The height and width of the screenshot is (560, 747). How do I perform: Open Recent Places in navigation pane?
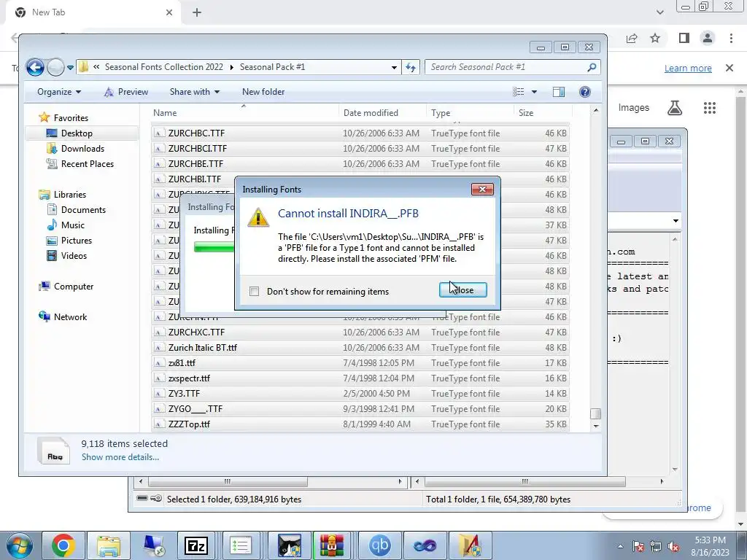click(x=88, y=164)
